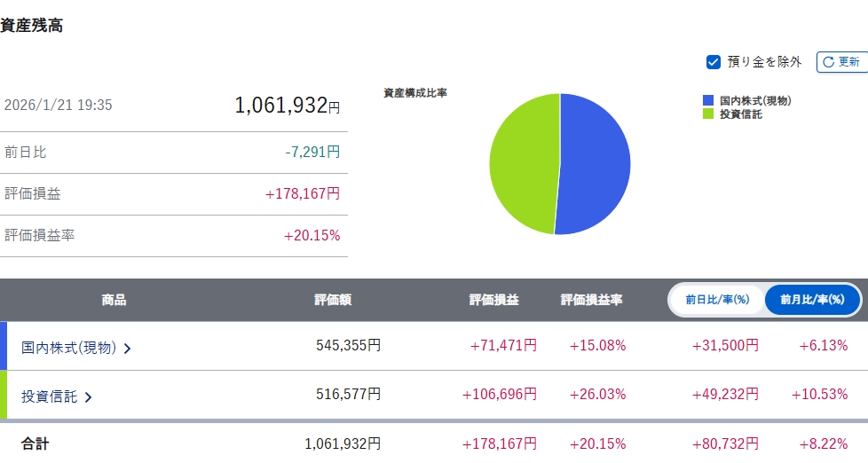Select the 前月比/率(%) toggle

tap(812, 300)
